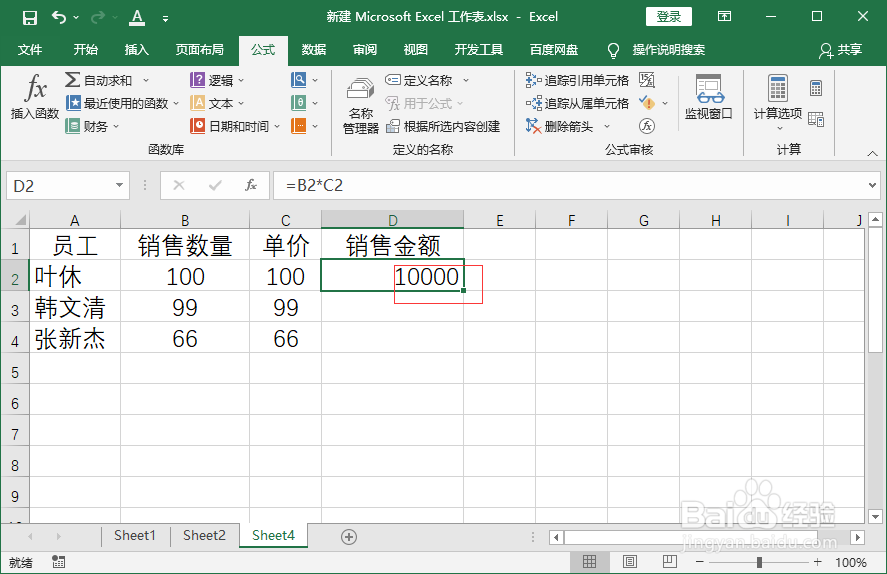The height and width of the screenshot is (574, 887).
Task: Click Create from Selection (根据所选内容创建)
Action: [443, 126]
